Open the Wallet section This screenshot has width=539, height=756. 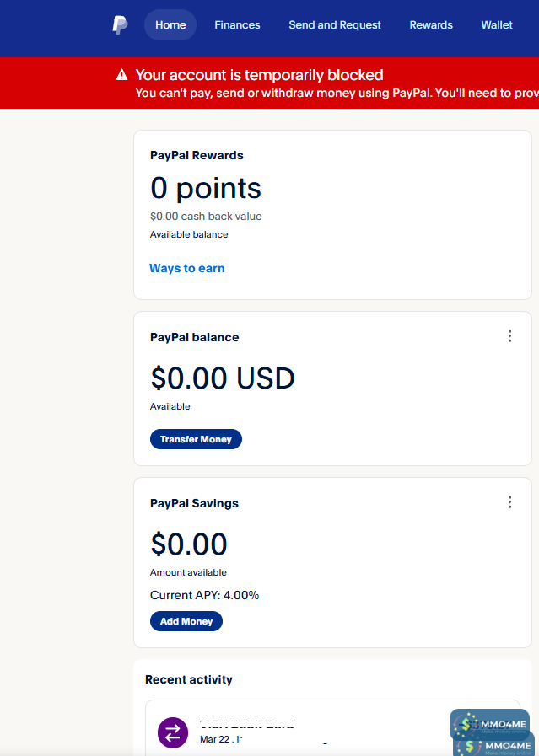click(497, 25)
